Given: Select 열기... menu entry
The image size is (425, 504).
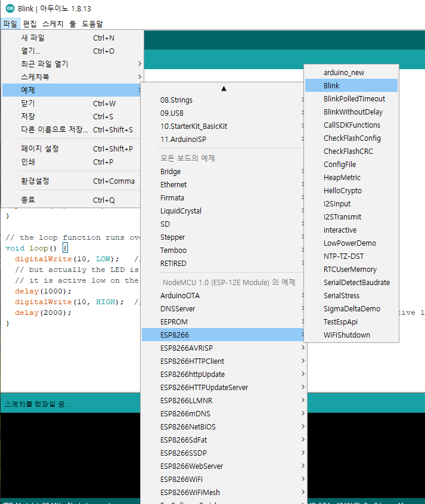Looking at the screenshot, I should (72, 51).
